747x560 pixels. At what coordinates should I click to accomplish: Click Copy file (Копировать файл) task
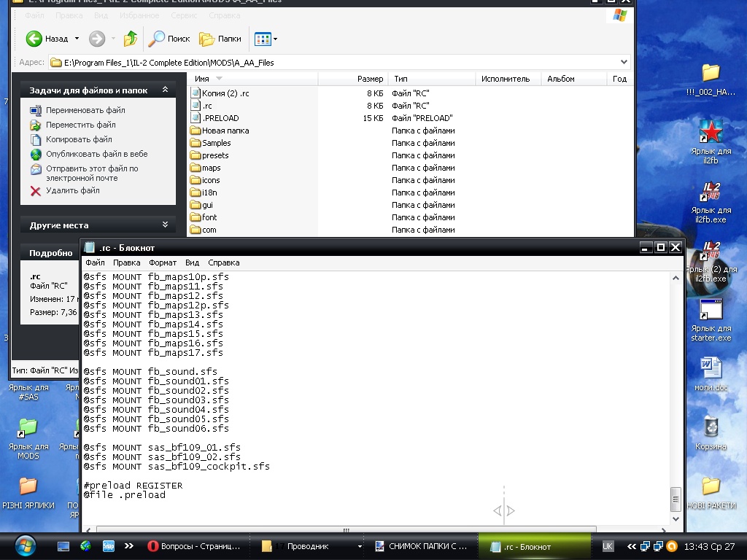(x=79, y=139)
